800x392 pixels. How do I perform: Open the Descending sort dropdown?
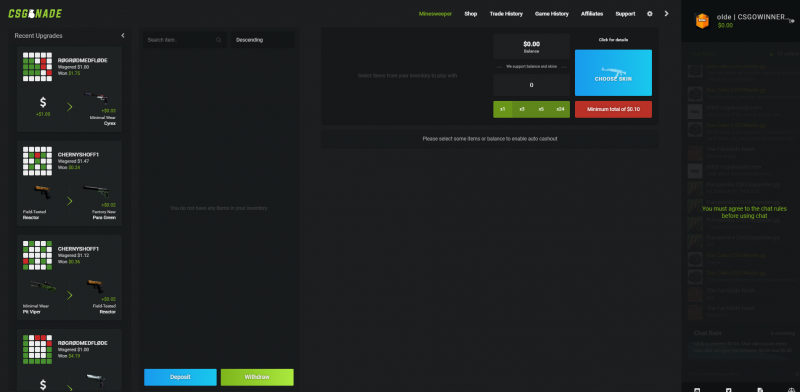coord(262,40)
